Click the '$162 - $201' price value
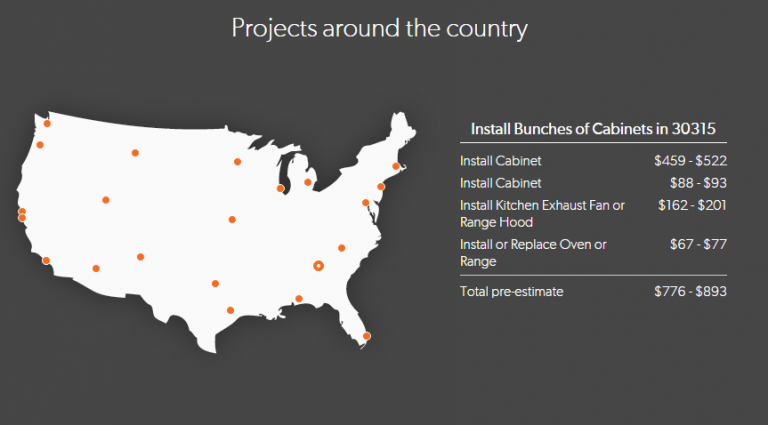Viewport: 768px width, 425px height. click(692, 205)
